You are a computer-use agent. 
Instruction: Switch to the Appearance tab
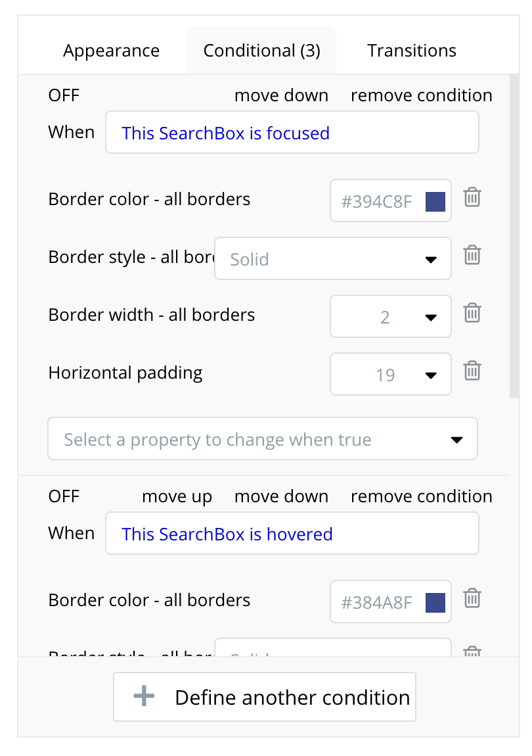click(111, 51)
